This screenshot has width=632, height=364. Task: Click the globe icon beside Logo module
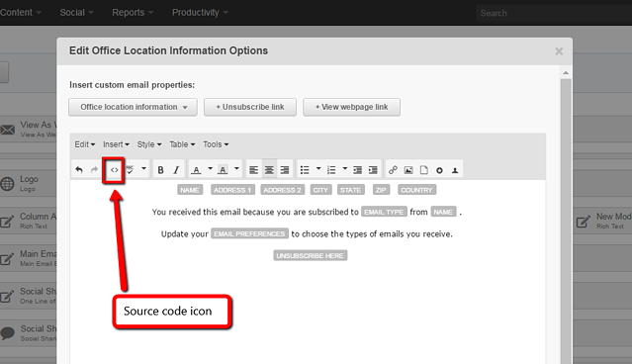pyautogui.click(x=7, y=184)
